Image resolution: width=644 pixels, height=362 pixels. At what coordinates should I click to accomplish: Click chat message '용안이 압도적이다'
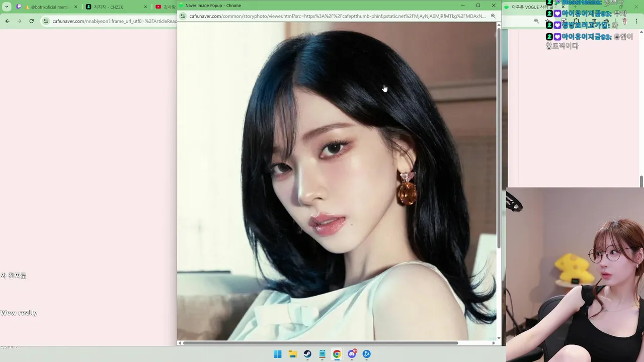coord(590,41)
